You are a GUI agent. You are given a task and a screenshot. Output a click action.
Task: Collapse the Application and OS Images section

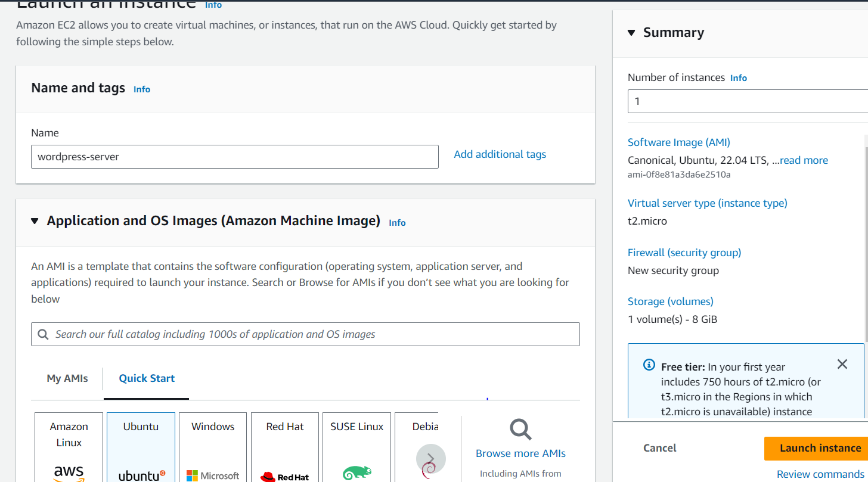pos(35,221)
